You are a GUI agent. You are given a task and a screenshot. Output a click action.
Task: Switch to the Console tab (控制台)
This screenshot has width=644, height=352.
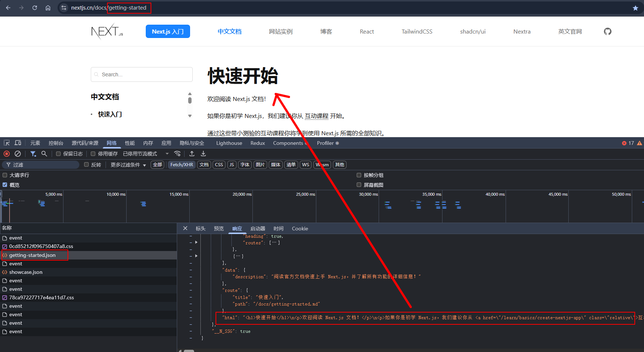tap(56, 143)
